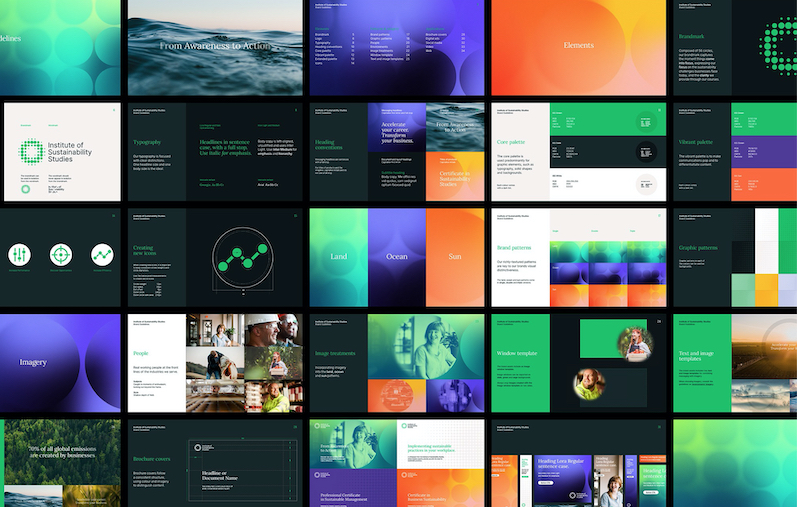Open the Core palette slide
This screenshot has width=797, height=507.
[x=578, y=150]
